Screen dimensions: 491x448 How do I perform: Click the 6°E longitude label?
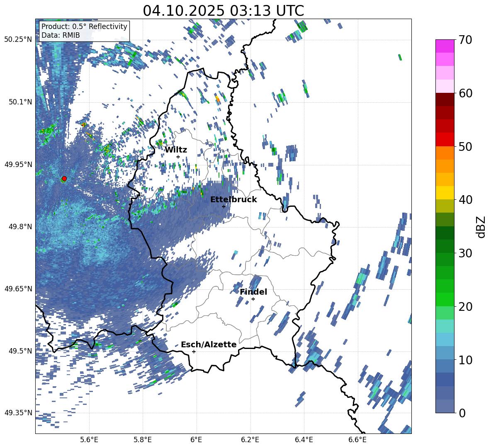(196, 440)
